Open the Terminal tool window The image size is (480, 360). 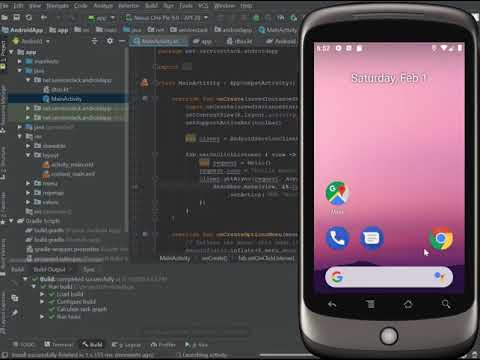(x=59, y=345)
